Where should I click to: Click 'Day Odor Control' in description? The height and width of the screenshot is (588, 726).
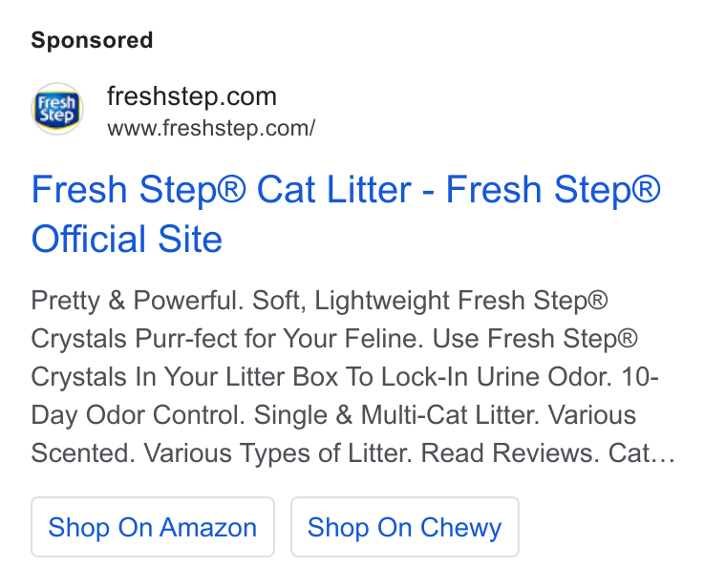tap(138, 415)
